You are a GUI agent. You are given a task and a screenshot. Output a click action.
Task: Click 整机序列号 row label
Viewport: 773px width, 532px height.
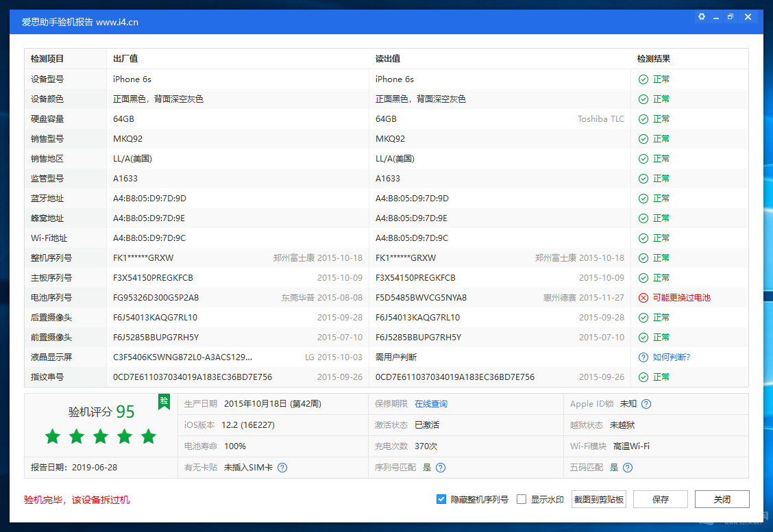51,257
